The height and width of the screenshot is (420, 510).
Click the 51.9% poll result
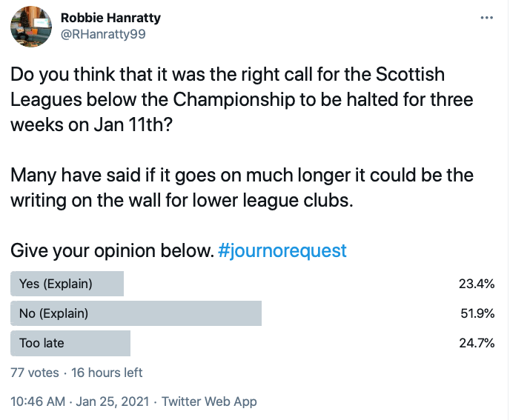477,313
